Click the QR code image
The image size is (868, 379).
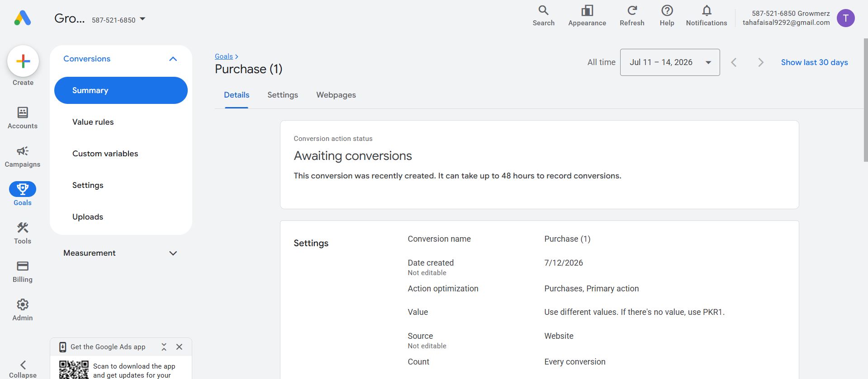74,370
